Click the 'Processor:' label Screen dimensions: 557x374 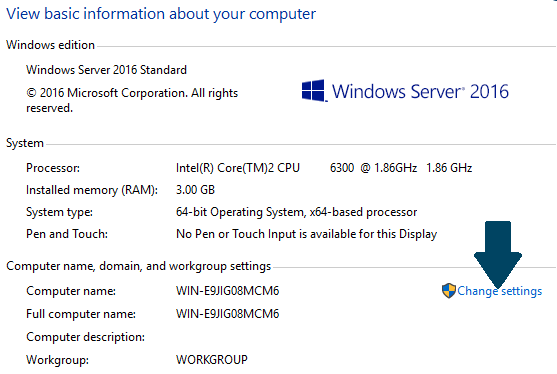click(53, 168)
